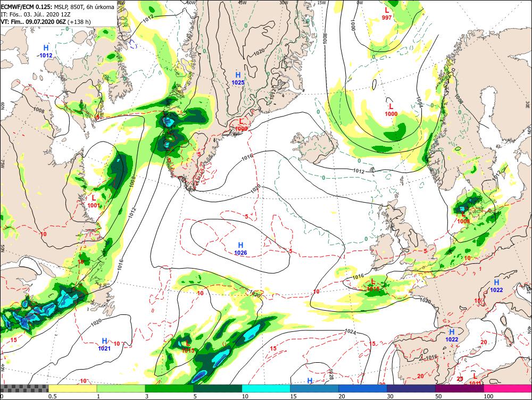Viewport: 532px width, 400px height.
Task: Select the L 1008 low over Denmark
Action: pyautogui.click(x=463, y=218)
